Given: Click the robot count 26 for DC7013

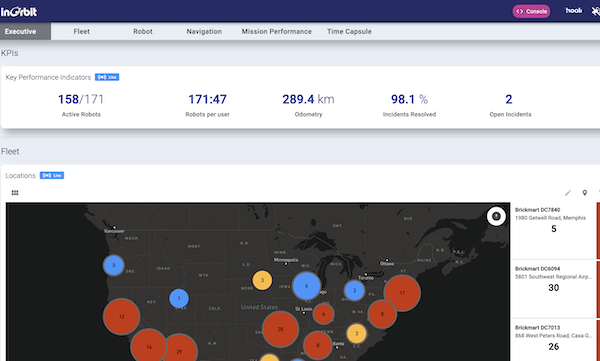Looking at the screenshot, I should point(553,347).
